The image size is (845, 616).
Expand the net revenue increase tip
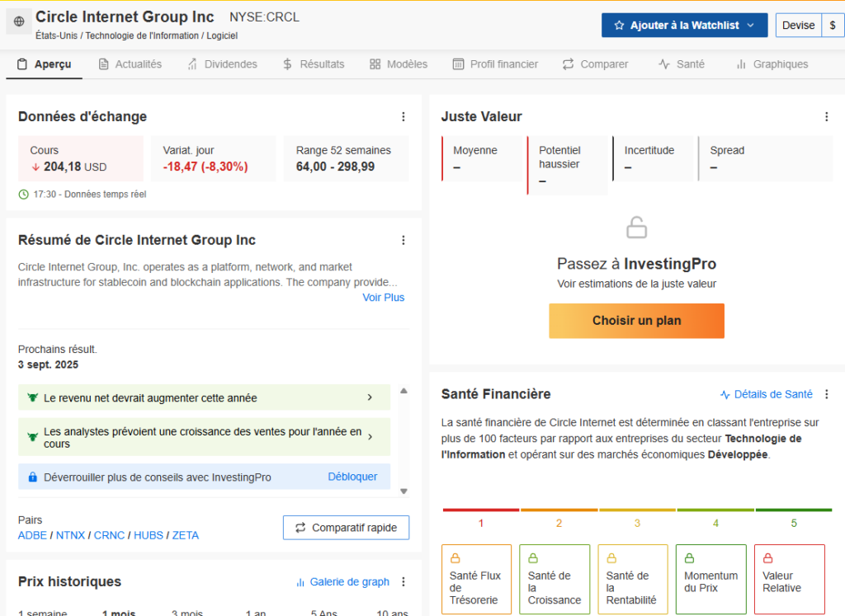tap(370, 397)
